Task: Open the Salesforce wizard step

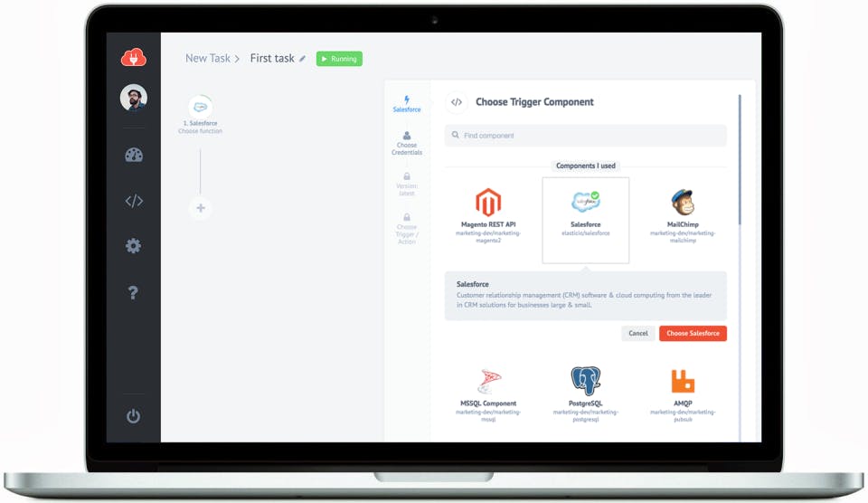Action: tap(407, 104)
